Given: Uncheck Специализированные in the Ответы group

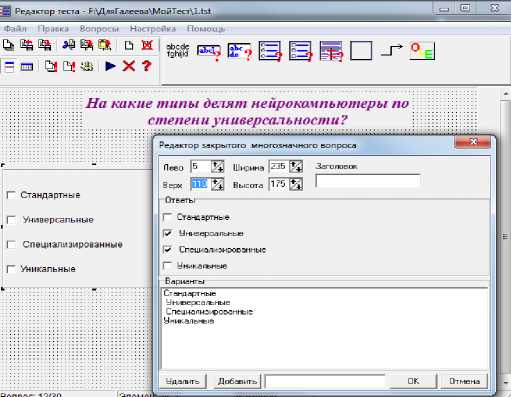Looking at the screenshot, I should [x=168, y=249].
